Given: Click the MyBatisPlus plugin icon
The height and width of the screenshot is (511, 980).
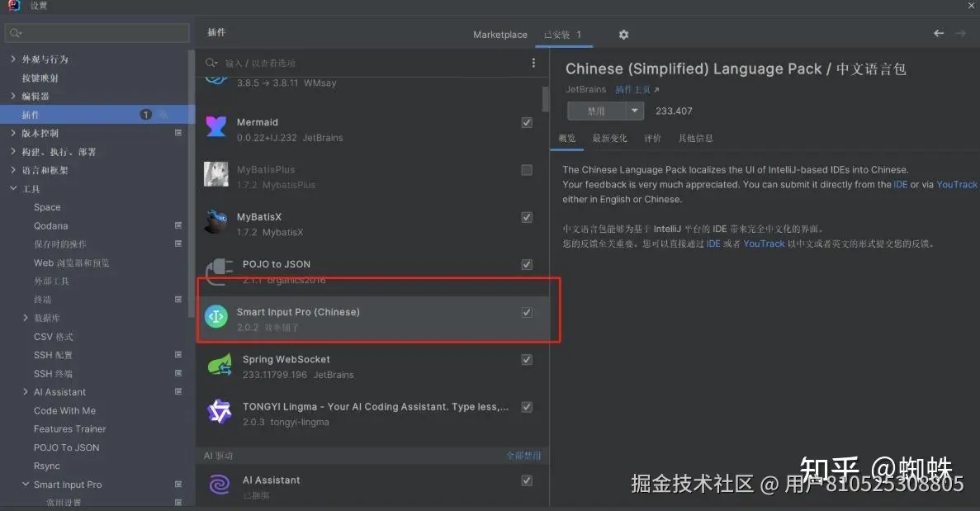Looking at the screenshot, I should (216, 174).
